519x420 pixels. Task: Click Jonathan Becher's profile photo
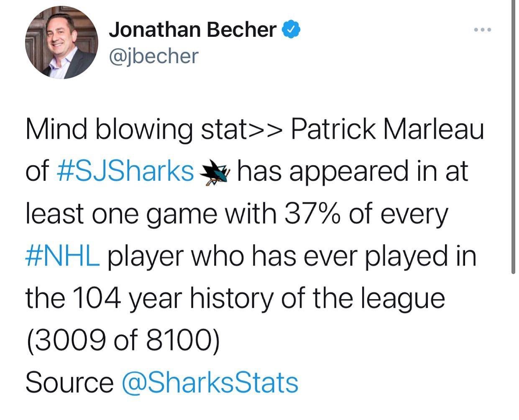(61, 43)
